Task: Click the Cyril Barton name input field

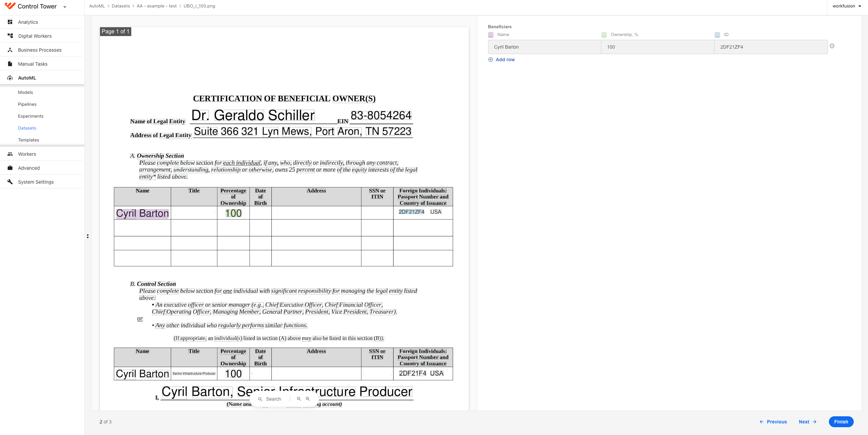Action: click(545, 47)
